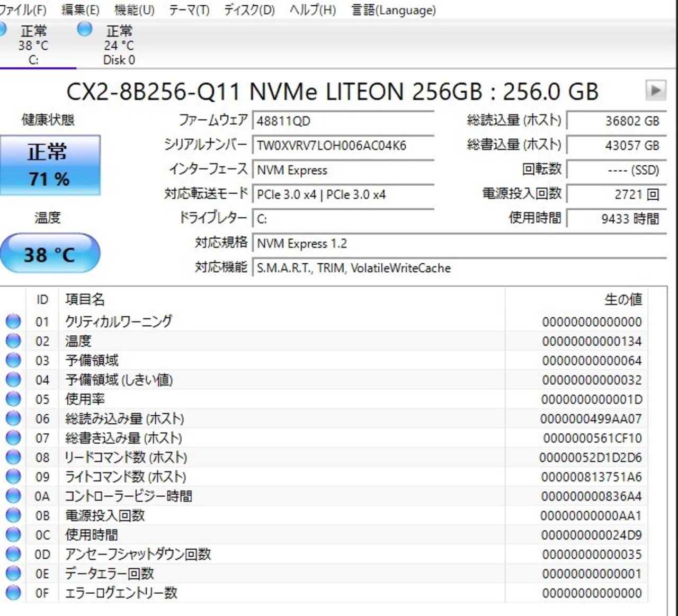This screenshot has height=616, width=678.
Task: Click the transfer mode field PCIe 3.0 x4
Action: click(x=343, y=194)
